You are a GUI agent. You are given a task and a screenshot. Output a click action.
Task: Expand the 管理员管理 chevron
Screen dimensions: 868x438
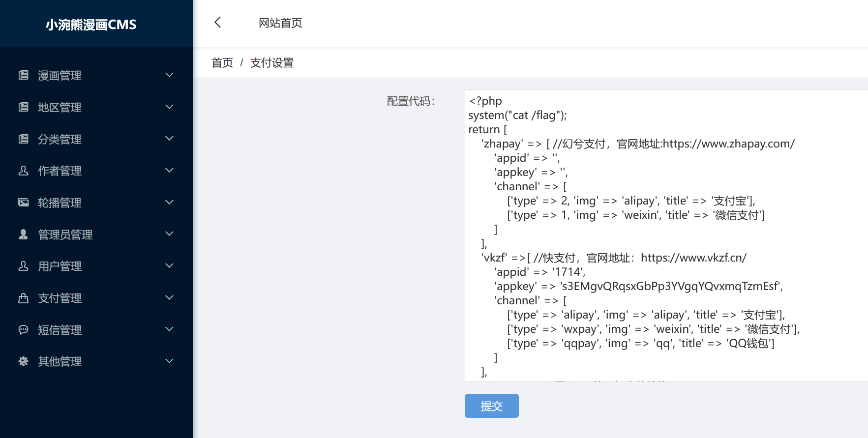(169, 234)
